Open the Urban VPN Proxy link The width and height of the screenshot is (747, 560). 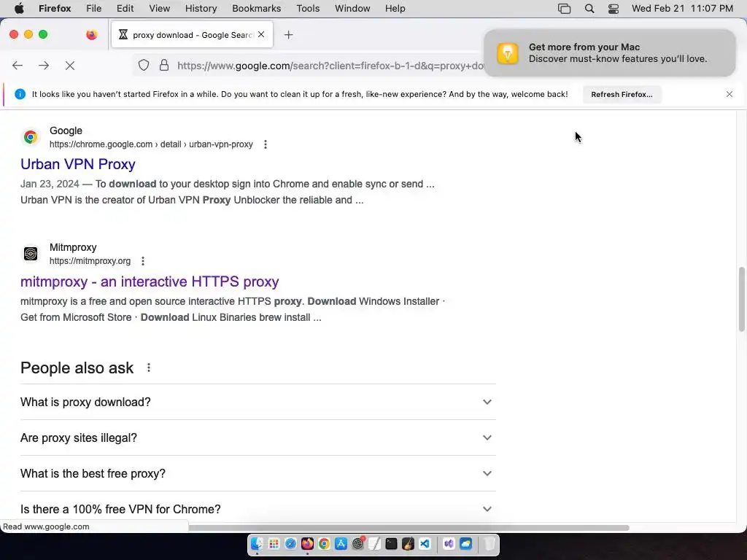pyautogui.click(x=77, y=164)
